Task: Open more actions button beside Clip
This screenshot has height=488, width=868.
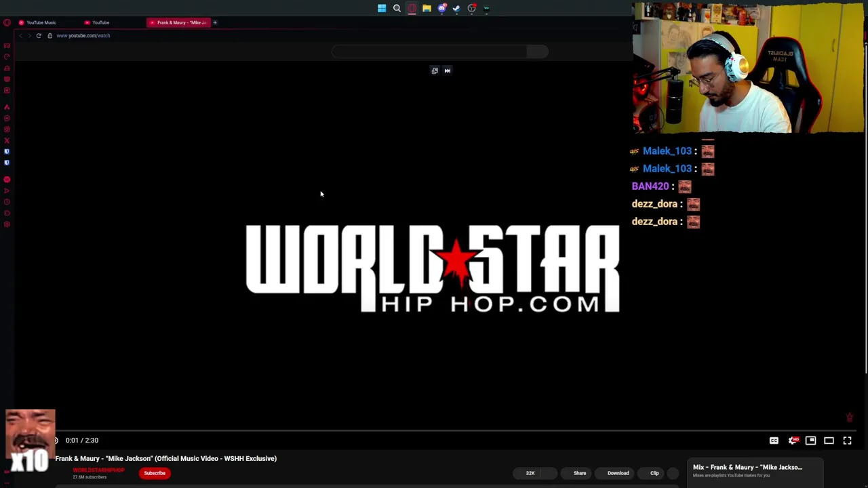Action: point(673,473)
